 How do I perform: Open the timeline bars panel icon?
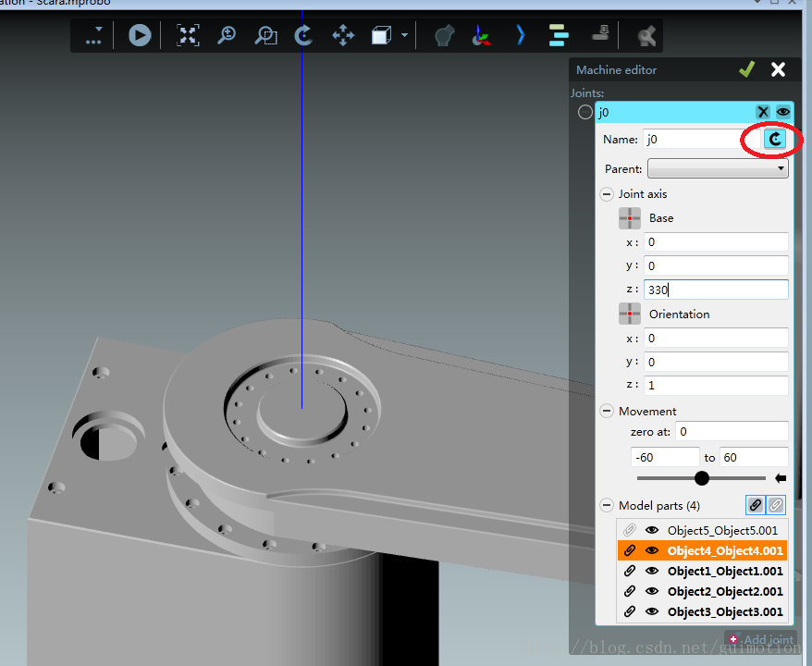coord(559,35)
